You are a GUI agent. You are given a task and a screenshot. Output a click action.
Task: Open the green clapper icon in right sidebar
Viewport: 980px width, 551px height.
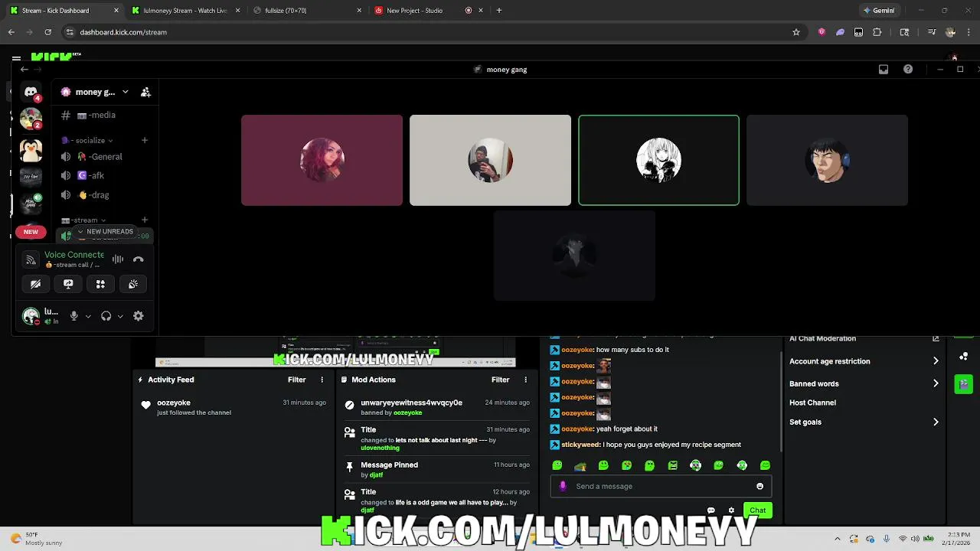(x=964, y=383)
